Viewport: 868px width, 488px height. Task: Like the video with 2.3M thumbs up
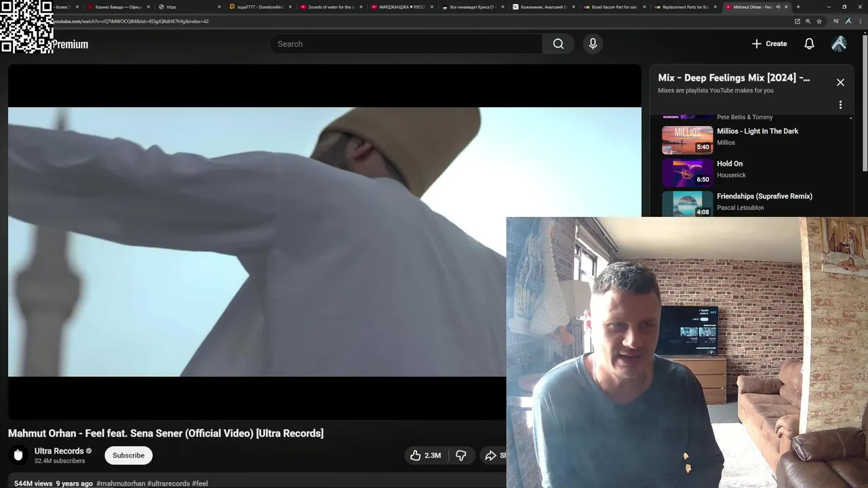click(x=425, y=455)
